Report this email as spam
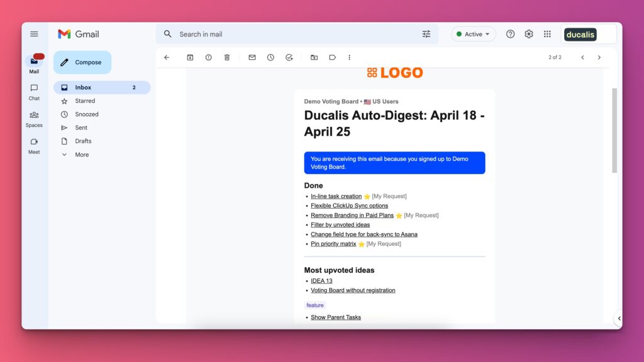The image size is (644, 362). click(209, 57)
